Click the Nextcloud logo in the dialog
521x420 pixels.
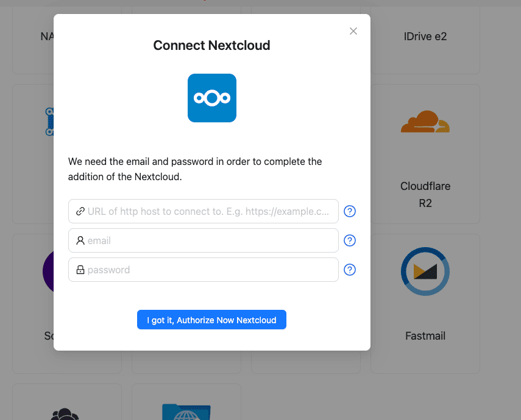211,97
